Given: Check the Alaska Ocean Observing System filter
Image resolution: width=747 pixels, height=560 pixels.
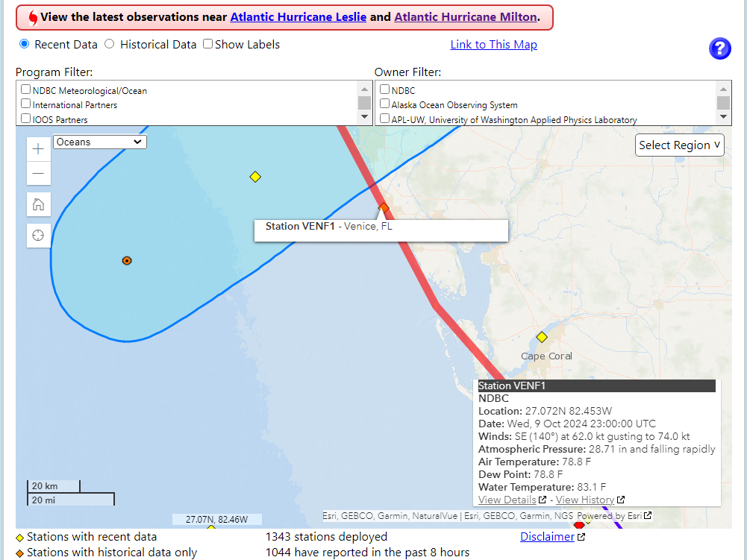Looking at the screenshot, I should click(384, 104).
